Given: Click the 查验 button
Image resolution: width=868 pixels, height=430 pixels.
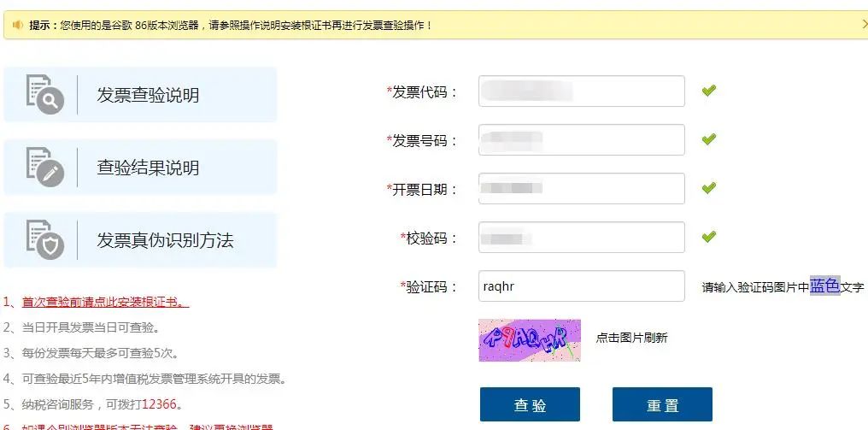Looking at the screenshot, I should pos(530,404).
